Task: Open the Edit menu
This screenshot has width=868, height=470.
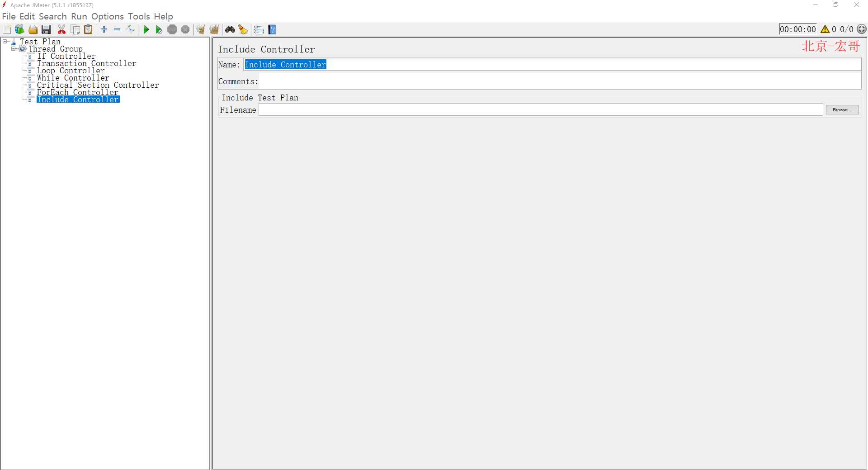Action: pos(27,16)
